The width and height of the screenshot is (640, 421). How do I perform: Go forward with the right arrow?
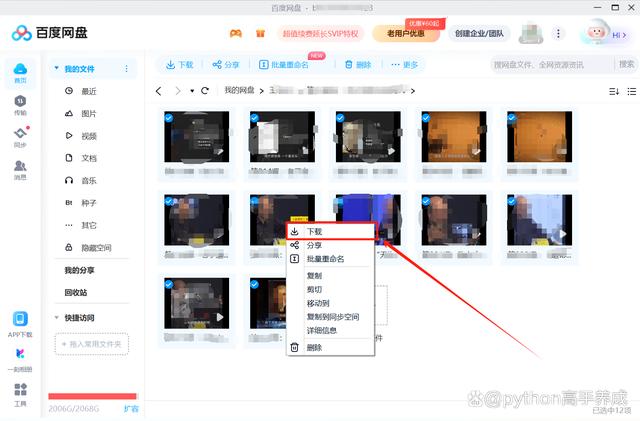pyautogui.click(x=177, y=91)
